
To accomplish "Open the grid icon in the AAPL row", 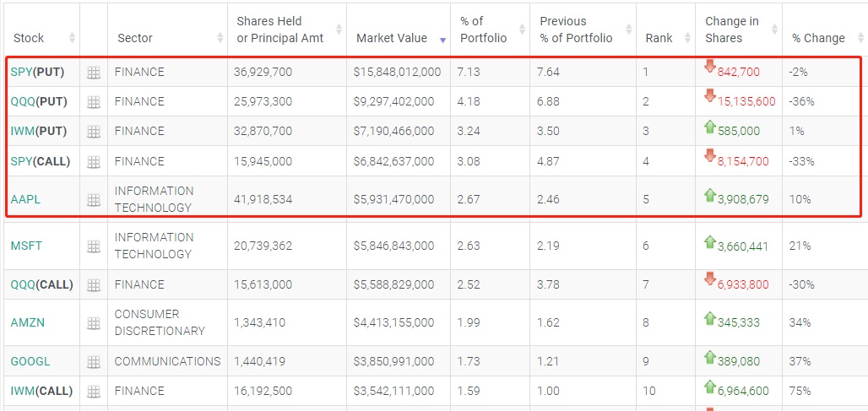I will pos(94,200).
